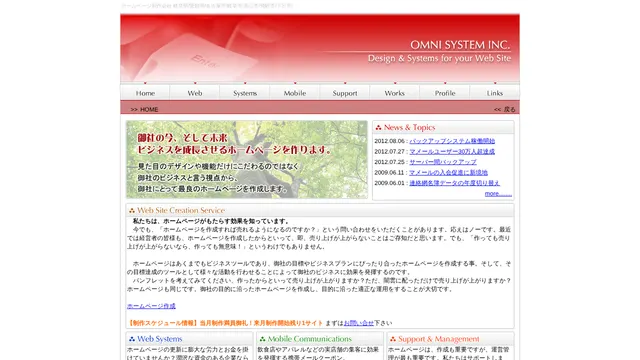Go to the Systems navigation tab
This screenshot has height=360, width=640.
point(245,93)
